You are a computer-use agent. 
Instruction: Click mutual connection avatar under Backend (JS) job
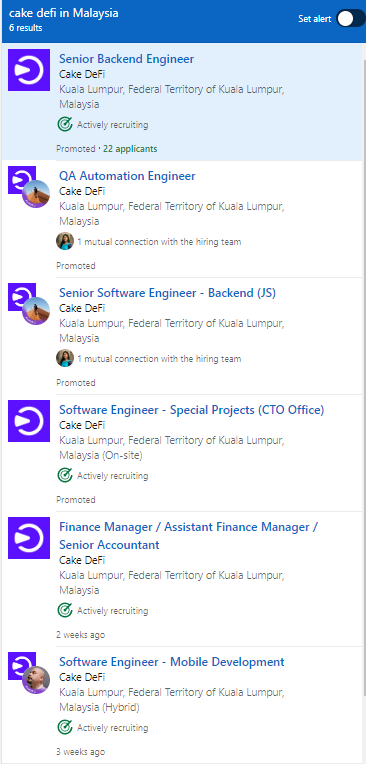tap(65, 358)
